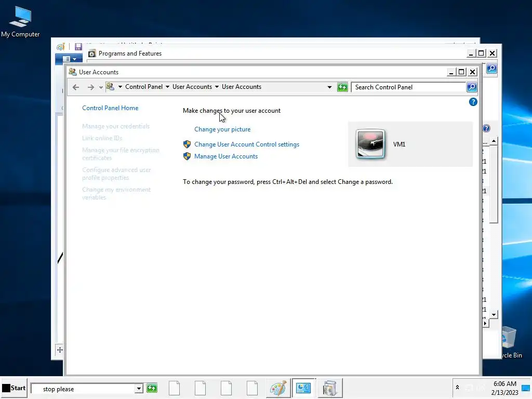532x399 pixels.
Task: Open the Recycle Bin desktop icon
Action: (x=511, y=342)
